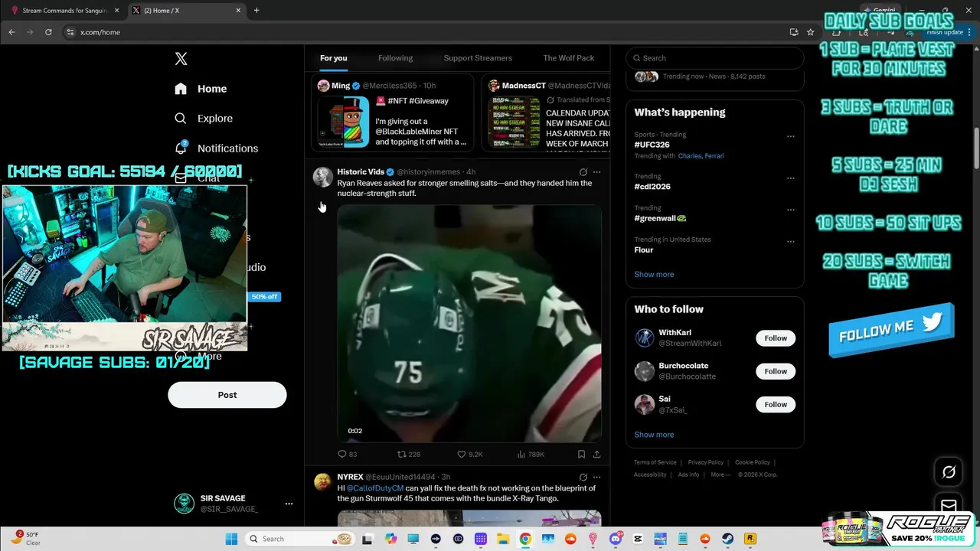
Task: Like the Historic Vids post
Action: 469,454
